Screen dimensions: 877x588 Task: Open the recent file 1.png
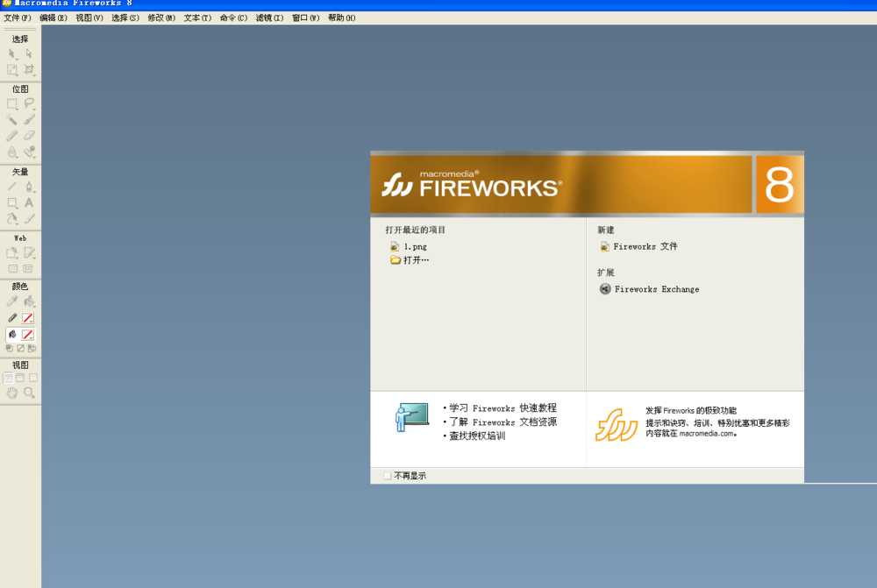coord(414,246)
